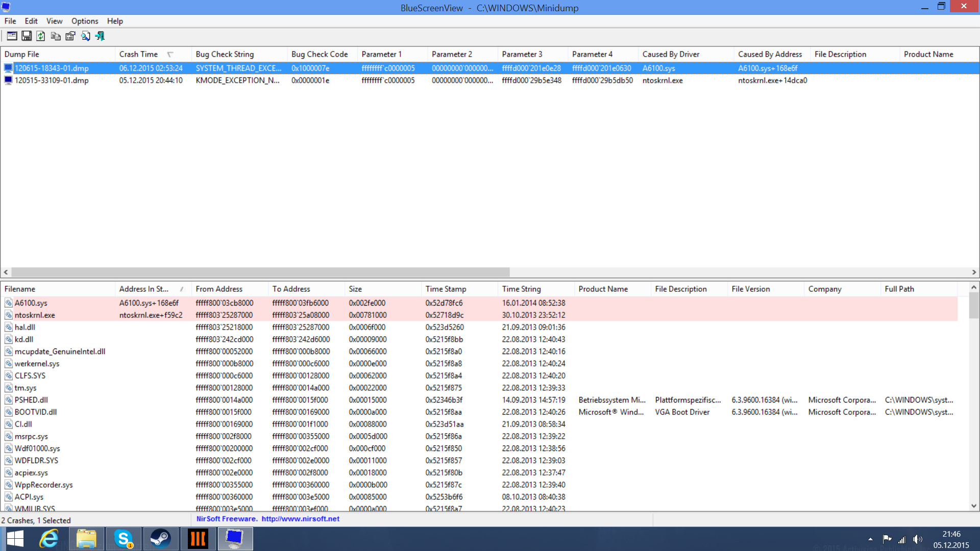Click the Exit door toolbar icon
Viewport: 980px width, 551px height.
100,36
